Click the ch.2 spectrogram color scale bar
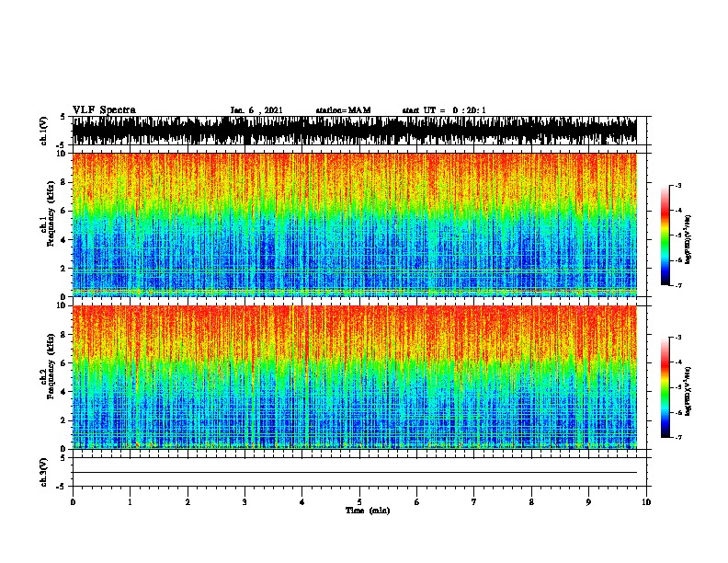The width and height of the screenshot is (728, 563). pyautogui.click(x=665, y=387)
